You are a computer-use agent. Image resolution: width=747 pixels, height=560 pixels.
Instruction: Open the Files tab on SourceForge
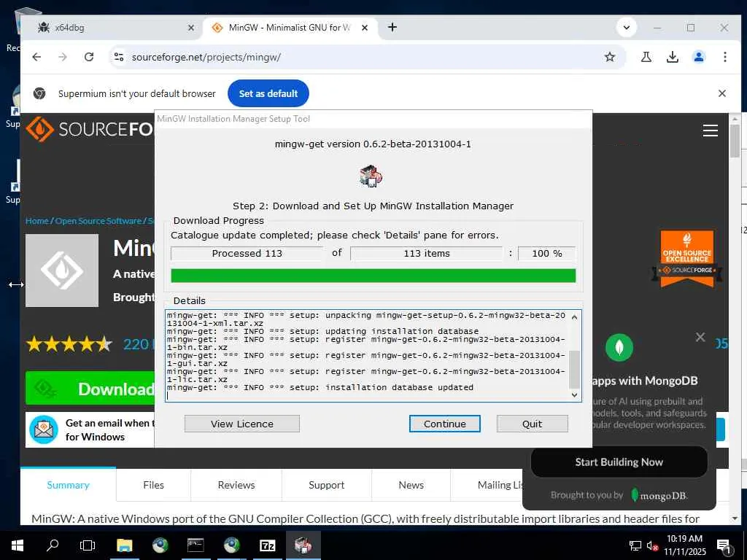tap(153, 485)
